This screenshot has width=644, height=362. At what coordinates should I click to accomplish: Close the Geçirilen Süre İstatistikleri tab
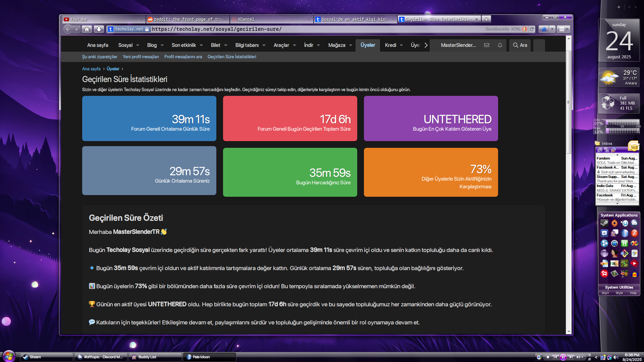point(476,19)
